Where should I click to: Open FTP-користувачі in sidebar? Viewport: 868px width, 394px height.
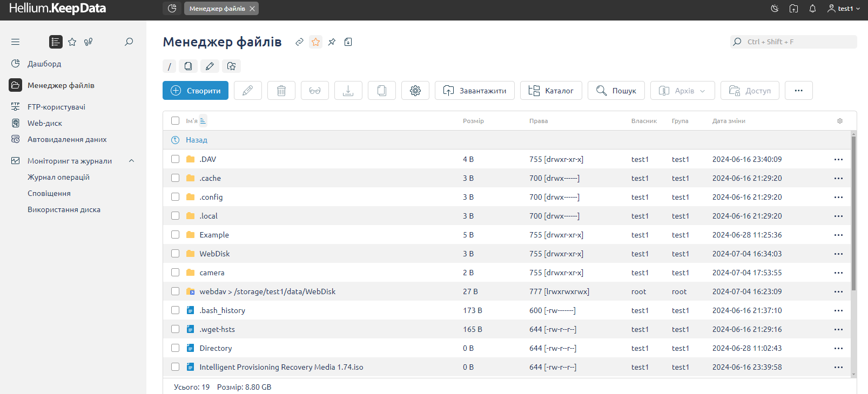(x=56, y=107)
